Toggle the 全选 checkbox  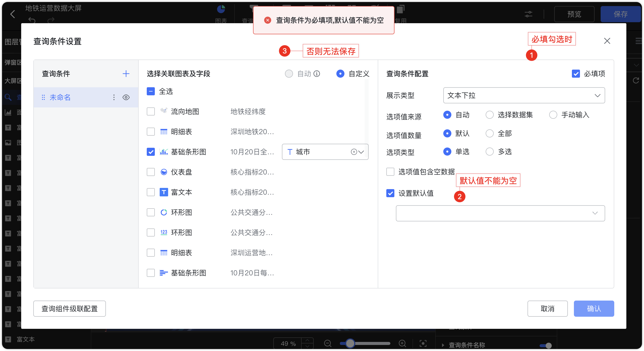point(151,91)
